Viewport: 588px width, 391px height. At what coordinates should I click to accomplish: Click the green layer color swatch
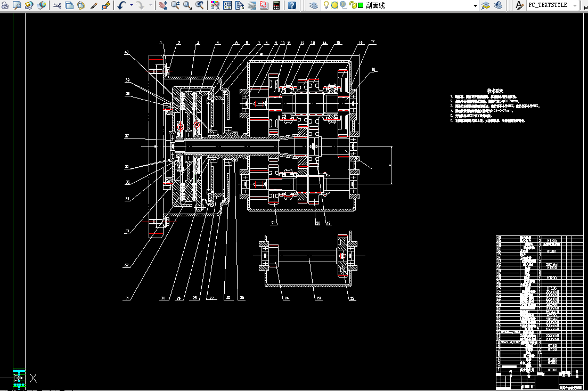(x=361, y=5)
